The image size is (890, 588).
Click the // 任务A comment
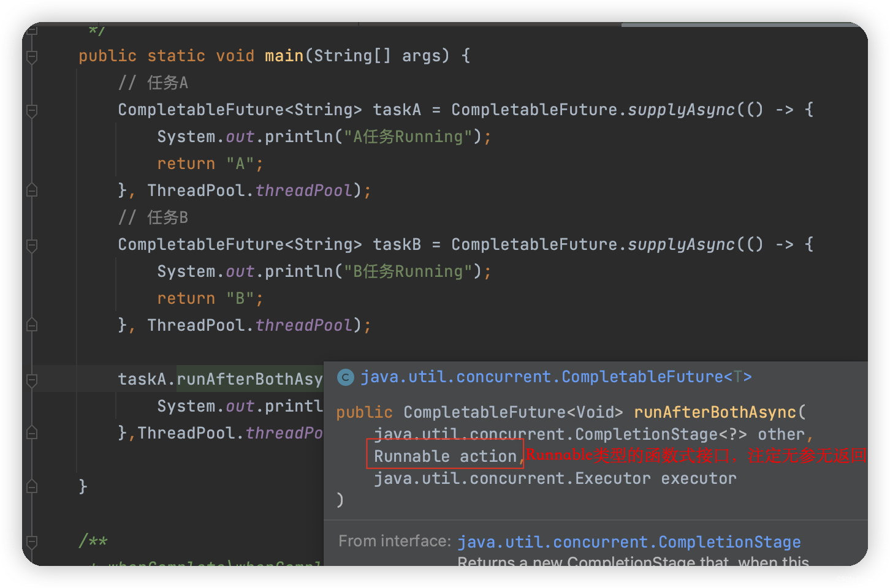(x=153, y=83)
